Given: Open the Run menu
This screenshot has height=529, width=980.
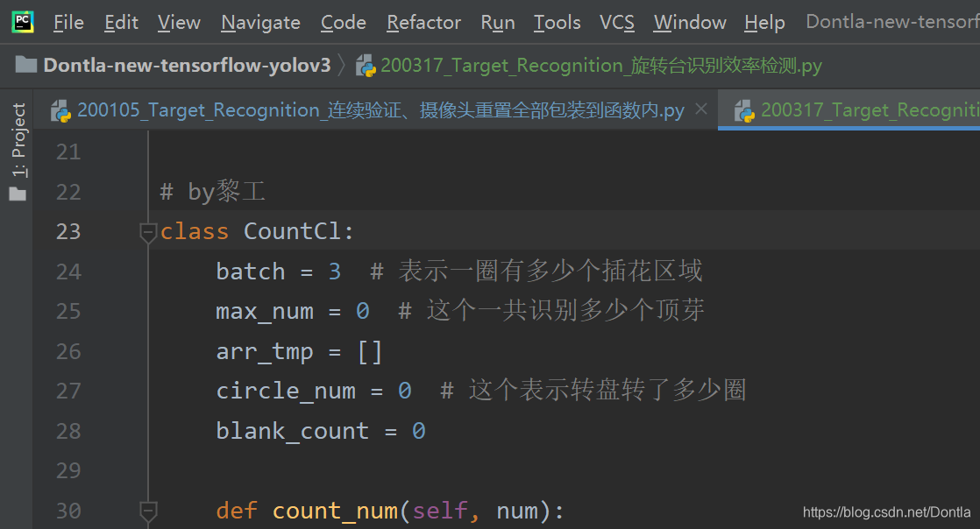Looking at the screenshot, I should tap(497, 22).
